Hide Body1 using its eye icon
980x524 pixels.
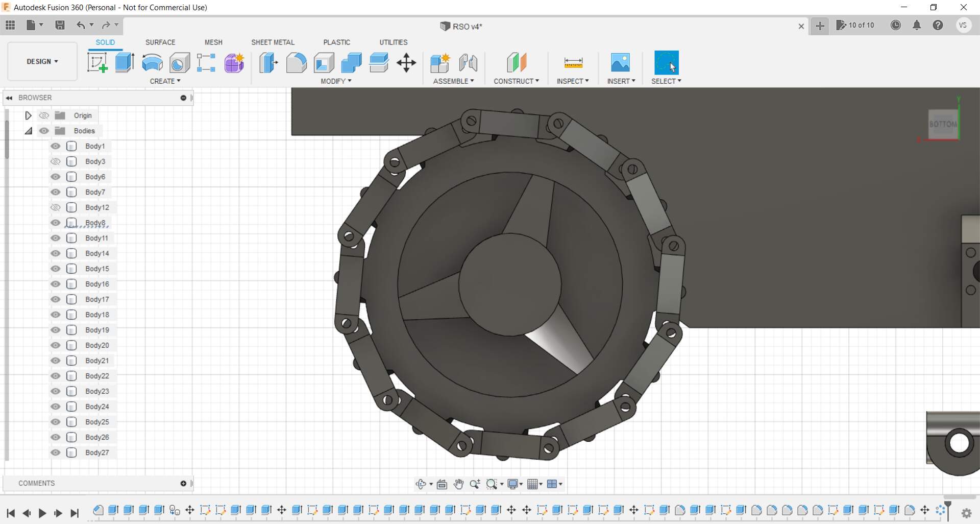(x=56, y=146)
